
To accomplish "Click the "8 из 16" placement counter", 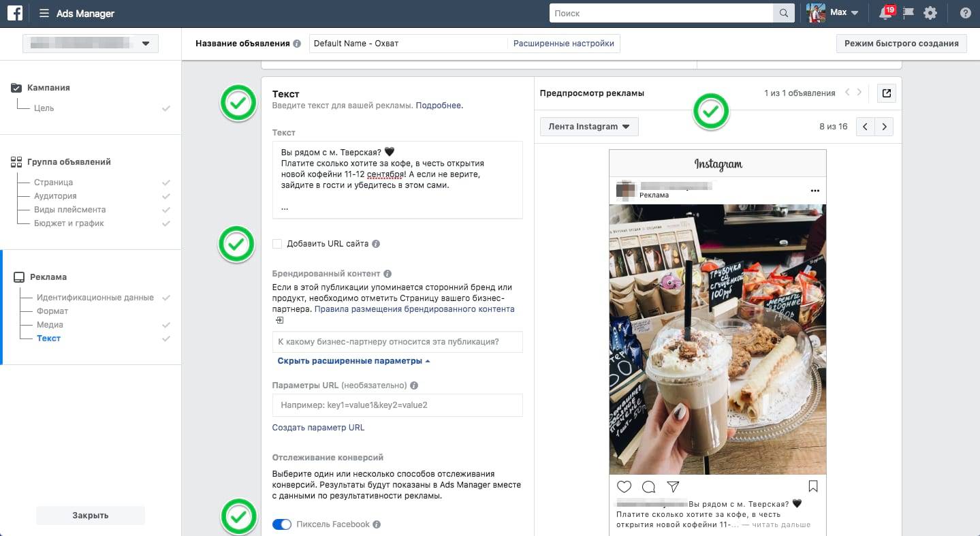I will [x=834, y=127].
